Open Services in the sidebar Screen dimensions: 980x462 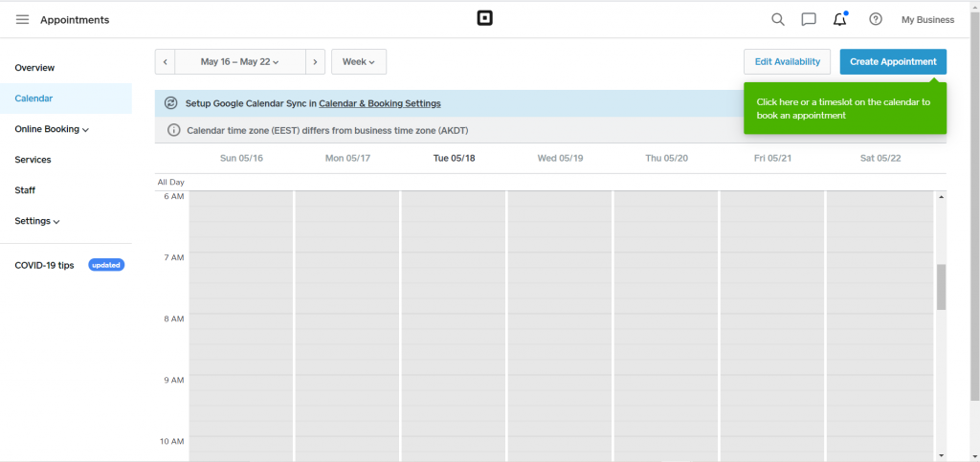[x=33, y=160]
